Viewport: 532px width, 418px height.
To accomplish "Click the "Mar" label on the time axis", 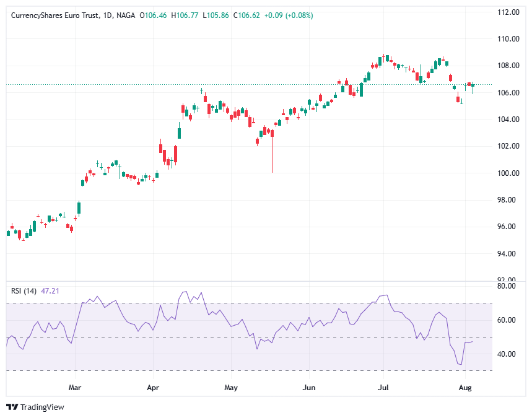I will coord(74,387).
